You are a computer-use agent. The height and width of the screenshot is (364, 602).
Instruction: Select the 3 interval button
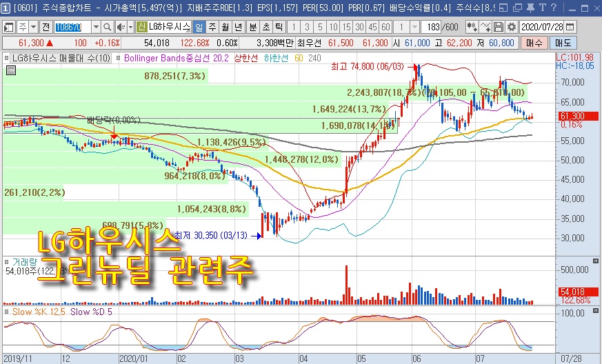(x=307, y=28)
